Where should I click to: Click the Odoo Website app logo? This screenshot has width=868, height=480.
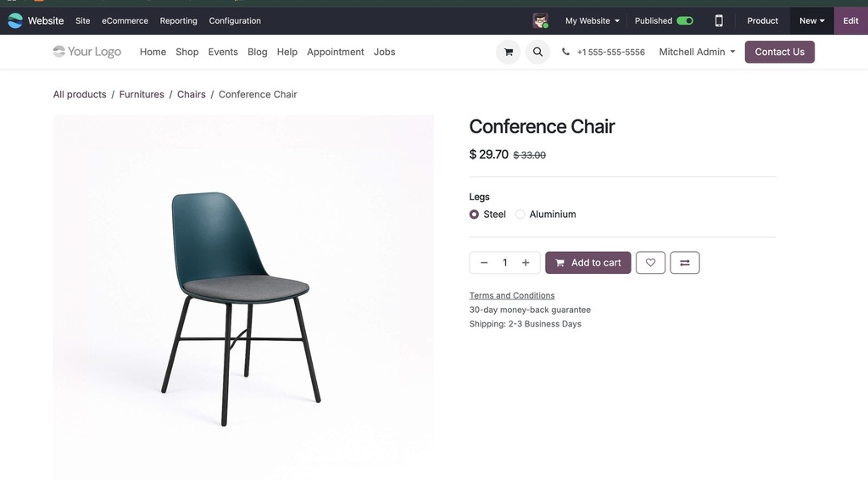point(15,21)
